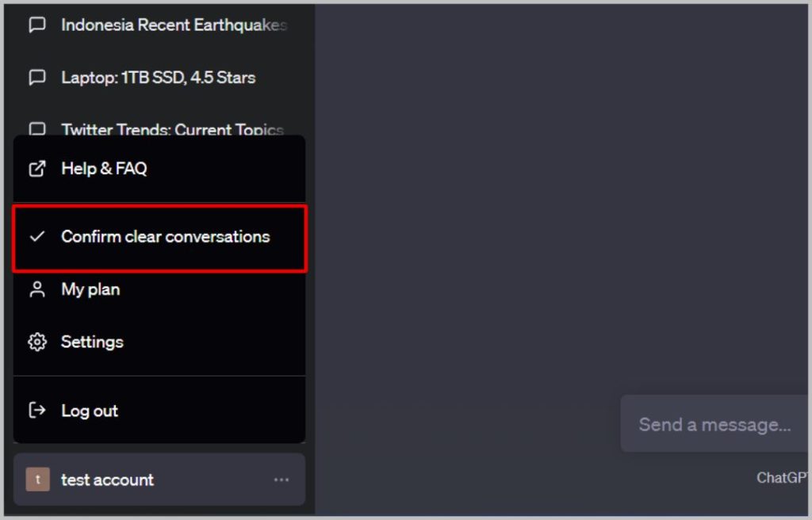Screen dimensions: 812x520
Task: Open My plan menu entry
Action: click(159, 289)
